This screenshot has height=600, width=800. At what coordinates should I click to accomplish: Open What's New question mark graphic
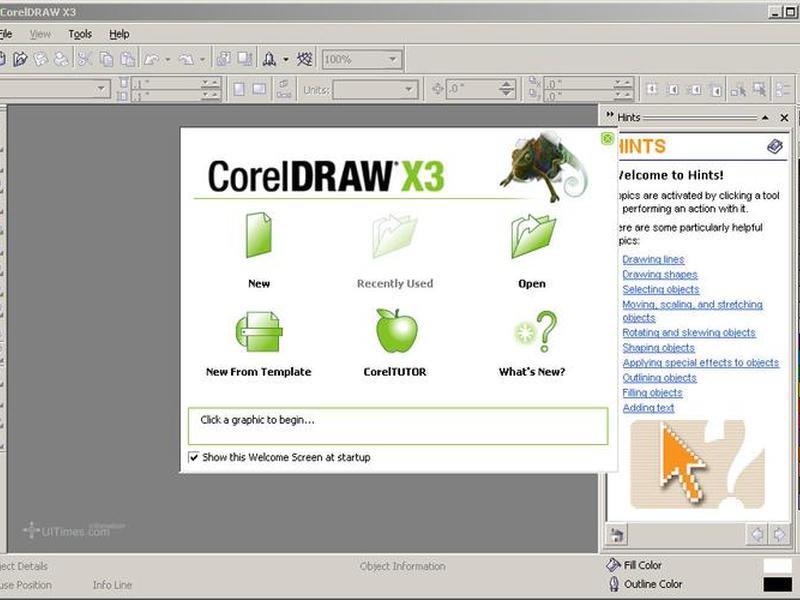click(535, 332)
